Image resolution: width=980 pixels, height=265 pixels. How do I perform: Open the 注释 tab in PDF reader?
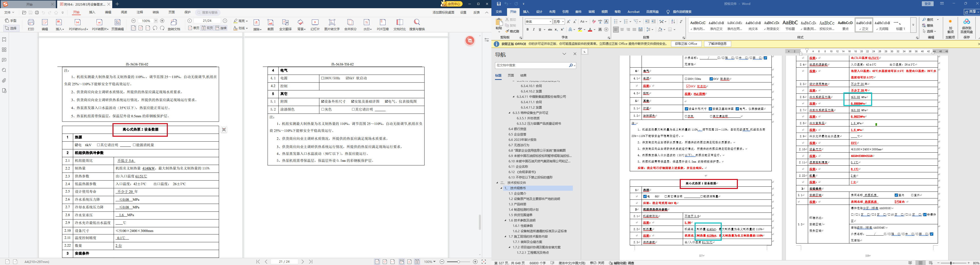[140, 13]
